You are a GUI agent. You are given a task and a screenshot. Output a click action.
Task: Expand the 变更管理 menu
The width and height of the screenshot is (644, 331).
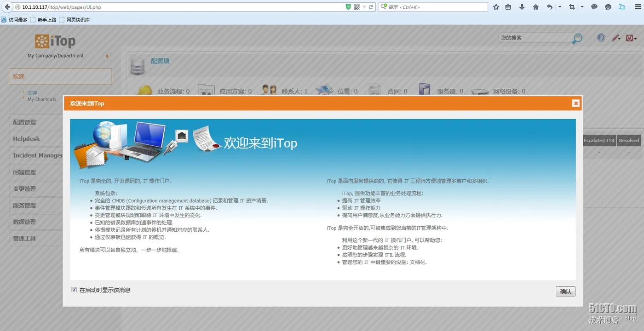[x=36, y=188]
